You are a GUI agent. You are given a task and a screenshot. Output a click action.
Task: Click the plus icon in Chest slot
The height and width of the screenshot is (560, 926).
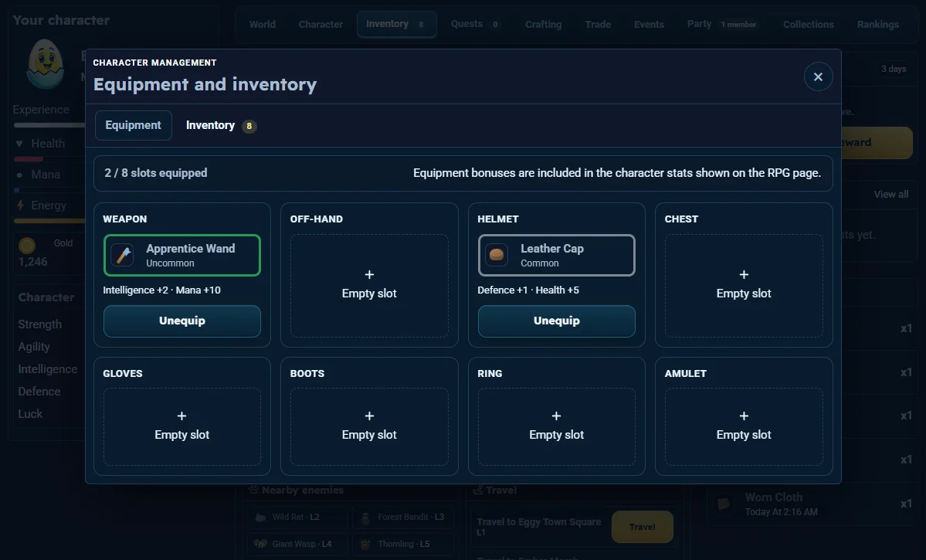click(x=744, y=275)
